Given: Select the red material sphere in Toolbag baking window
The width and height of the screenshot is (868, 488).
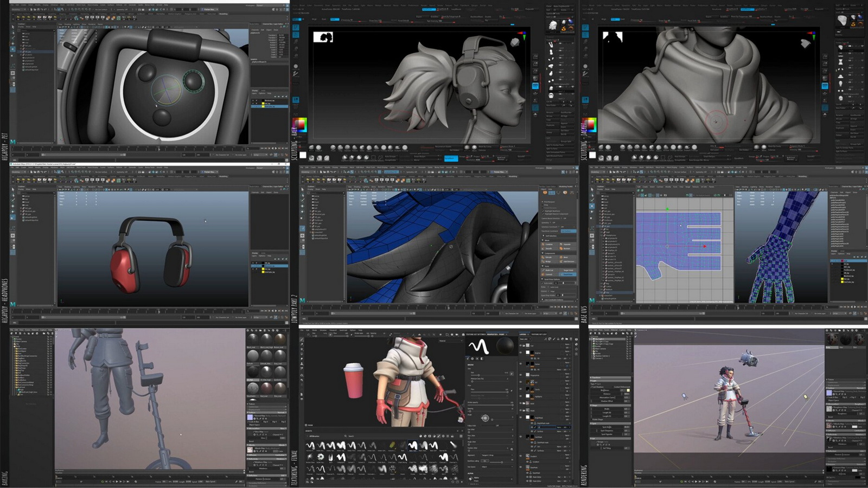Looking at the screenshot, I should (x=266, y=388).
